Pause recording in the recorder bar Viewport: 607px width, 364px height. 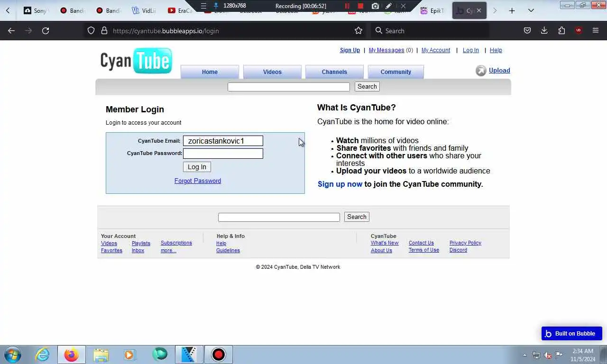click(x=347, y=6)
